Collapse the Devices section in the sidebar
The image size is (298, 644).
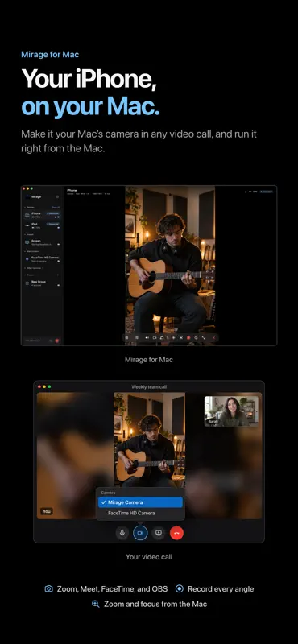tap(25, 208)
